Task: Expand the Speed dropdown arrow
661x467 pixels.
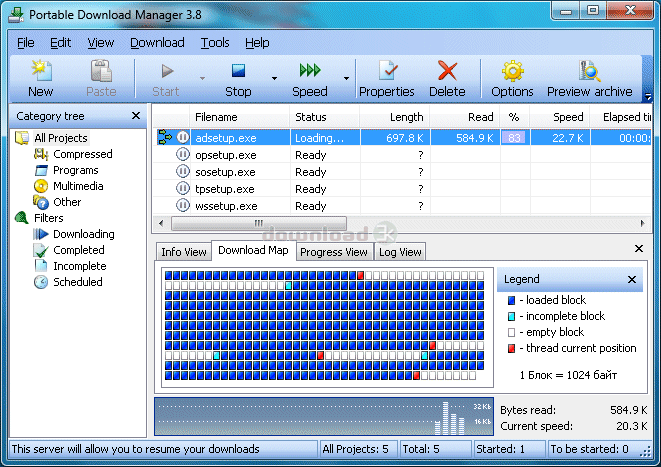Action: pos(347,78)
